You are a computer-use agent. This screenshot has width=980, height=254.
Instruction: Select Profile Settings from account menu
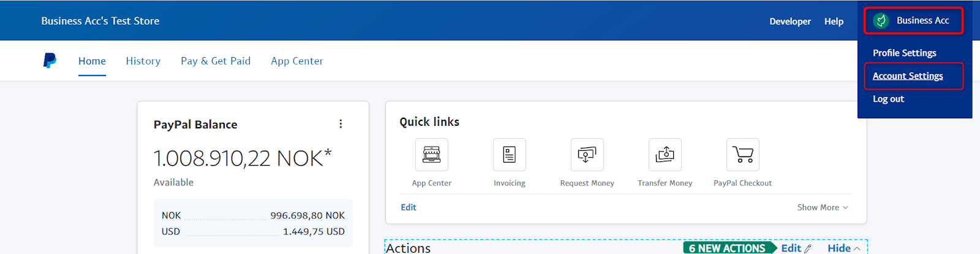click(905, 53)
